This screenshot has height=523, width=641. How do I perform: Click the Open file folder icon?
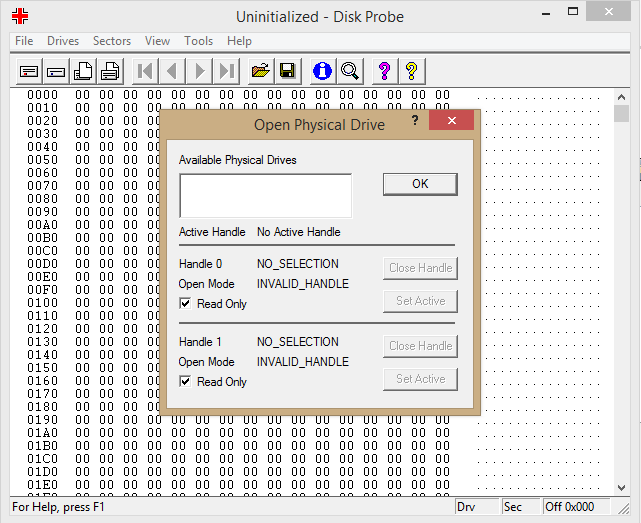click(x=261, y=72)
